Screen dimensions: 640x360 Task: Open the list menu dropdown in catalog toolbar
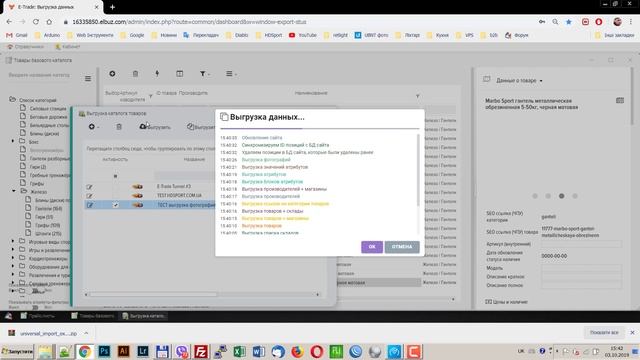[231, 74]
